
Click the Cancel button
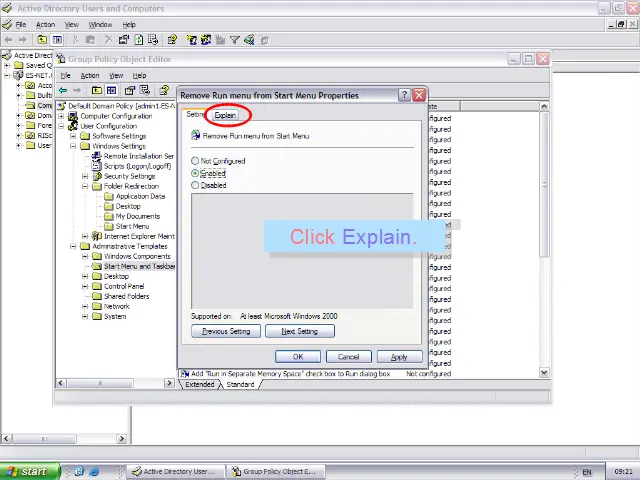click(349, 357)
